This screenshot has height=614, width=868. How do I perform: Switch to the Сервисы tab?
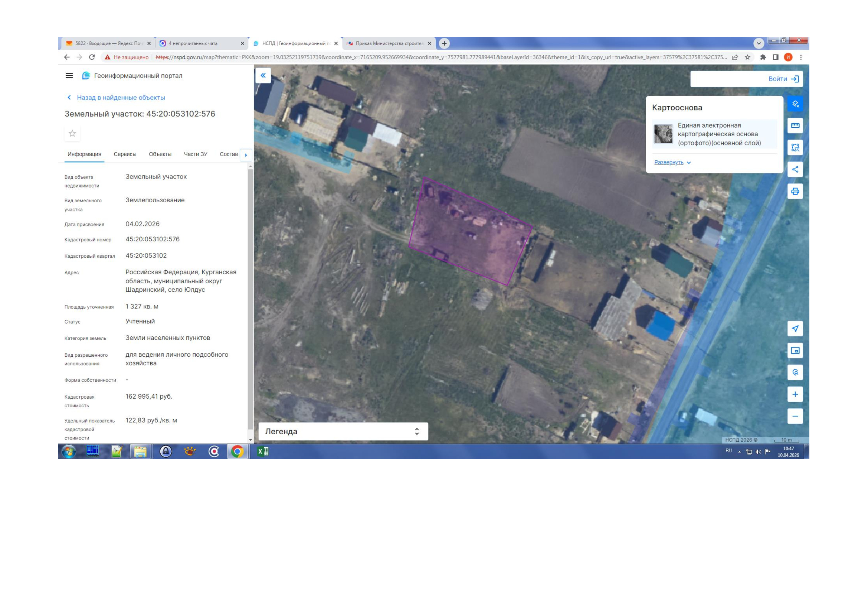(x=125, y=154)
